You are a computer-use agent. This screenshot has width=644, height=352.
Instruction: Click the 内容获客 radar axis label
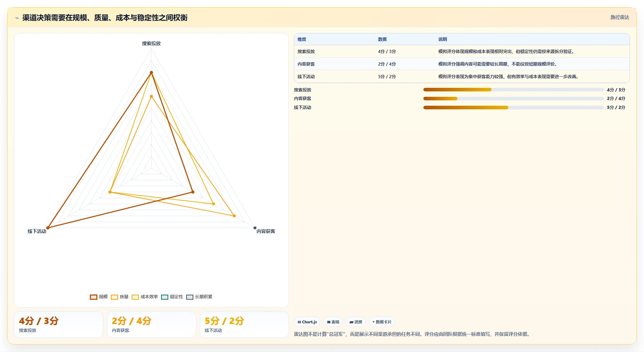coord(266,231)
